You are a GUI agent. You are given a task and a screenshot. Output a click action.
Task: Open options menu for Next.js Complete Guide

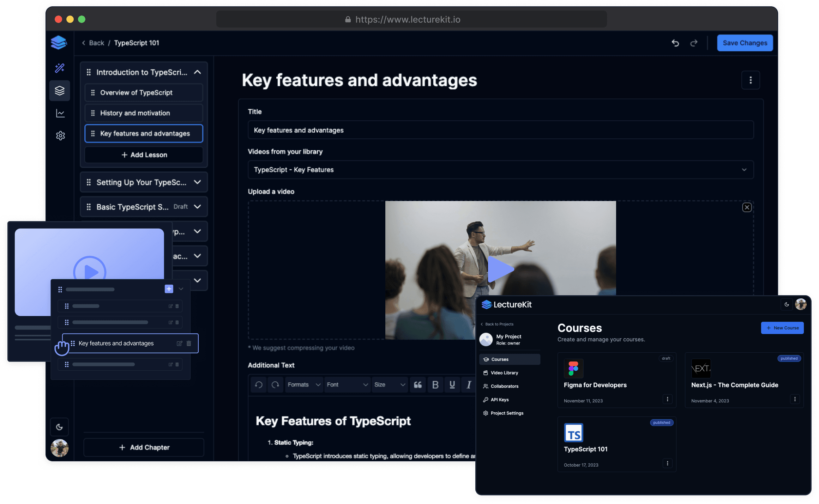pos(795,400)
